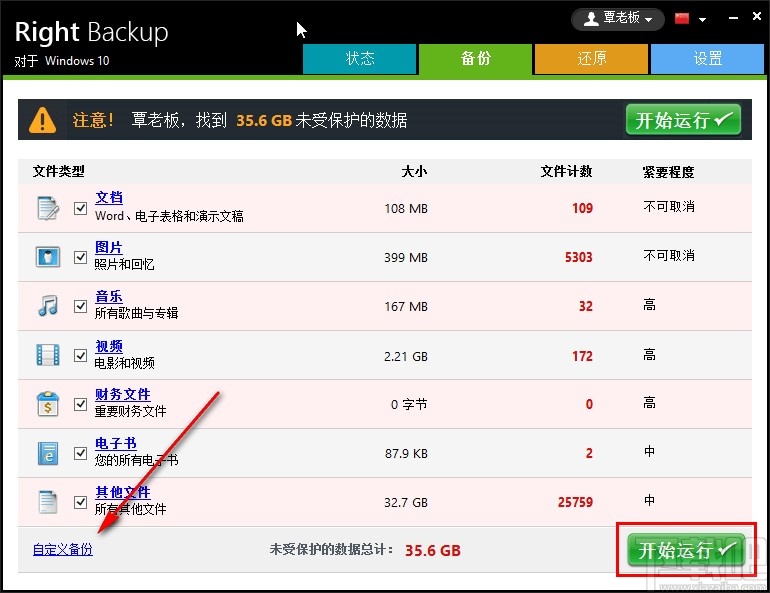Uncheck the 图片 pictures checkbox

click(x=81, y=257)
